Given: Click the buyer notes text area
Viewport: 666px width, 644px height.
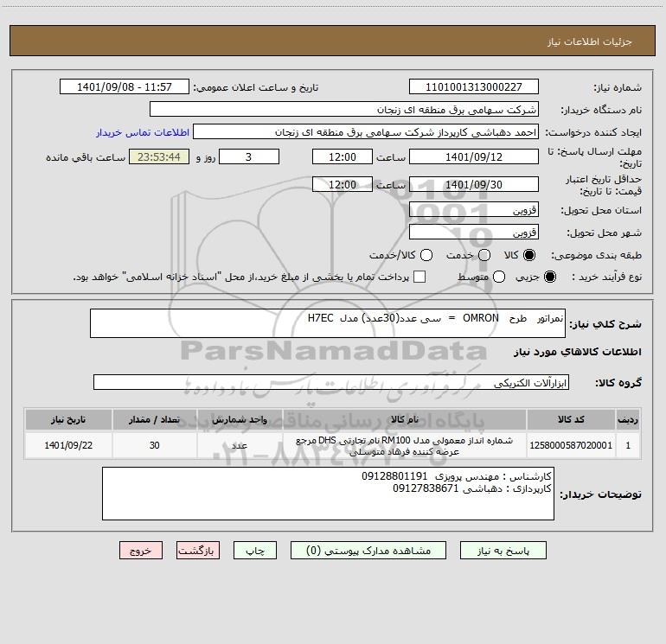Looking at the screenshot, I should point(328,494).
